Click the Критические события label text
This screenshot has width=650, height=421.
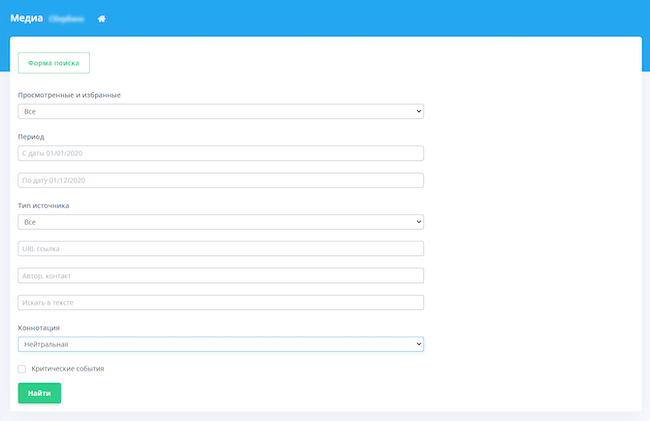click(68, 369)
